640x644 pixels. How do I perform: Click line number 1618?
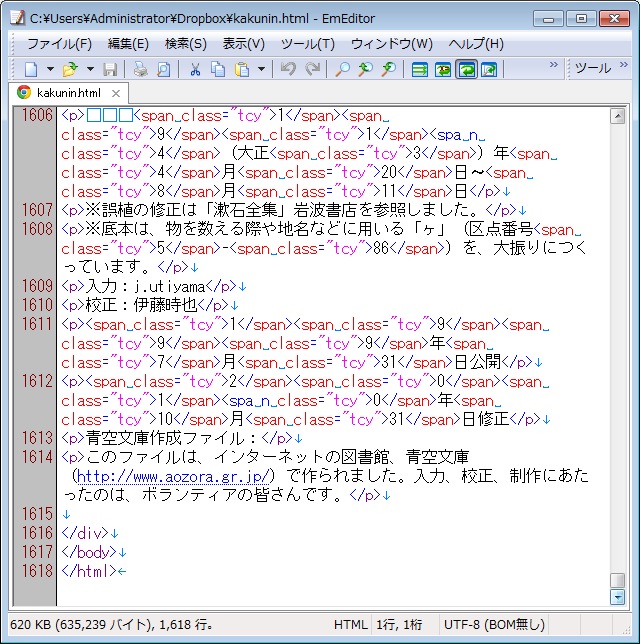(x=37, y=571)
